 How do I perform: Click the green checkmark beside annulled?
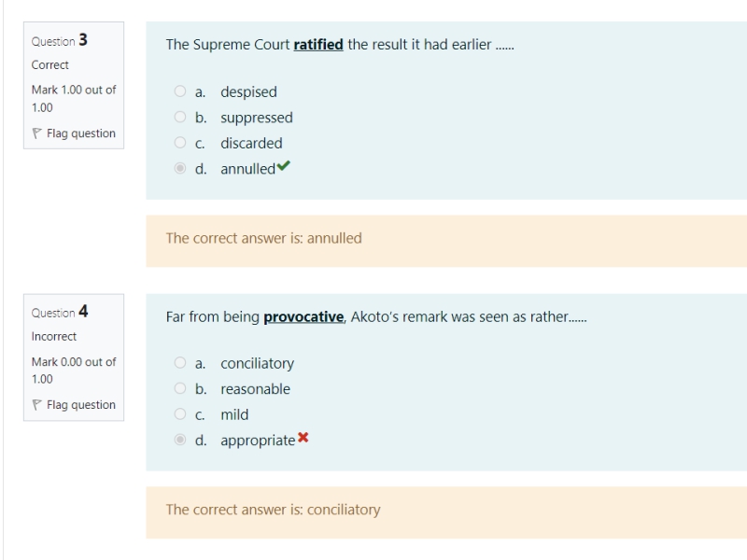283,168
